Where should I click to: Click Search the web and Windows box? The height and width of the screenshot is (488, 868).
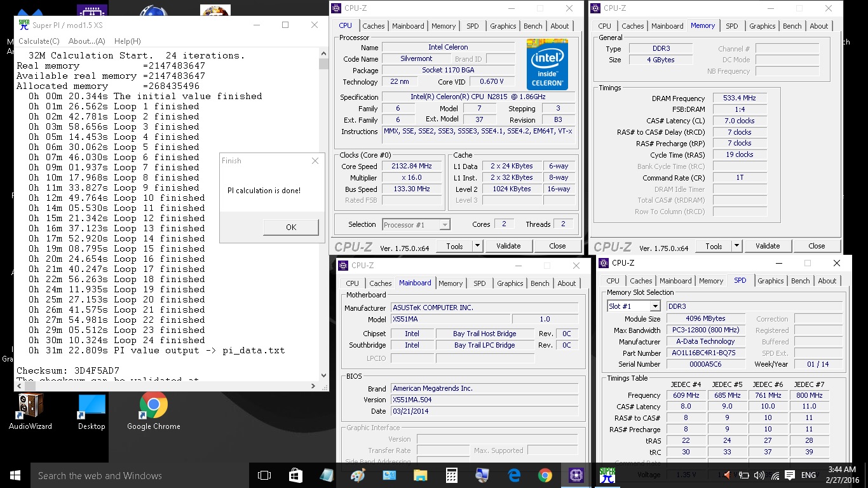tap(140, 475)
